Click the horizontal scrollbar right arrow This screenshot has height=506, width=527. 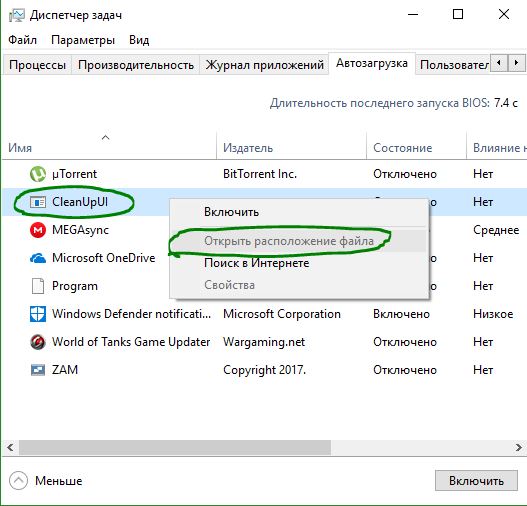[x=519, y=448]
